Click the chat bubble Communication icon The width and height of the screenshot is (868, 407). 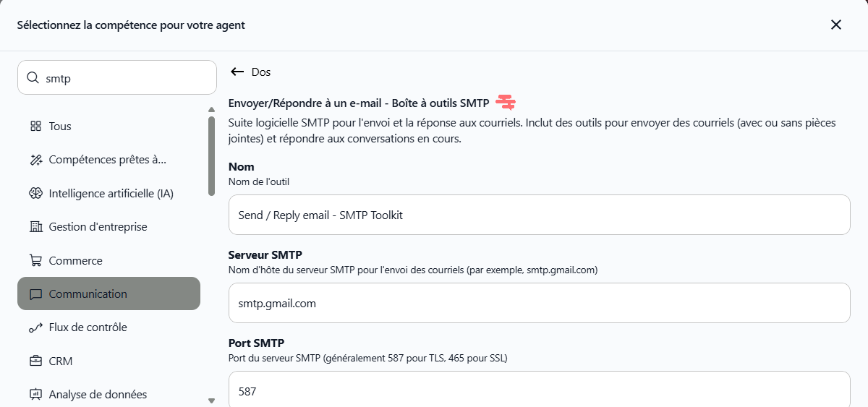tap(35, 294)
